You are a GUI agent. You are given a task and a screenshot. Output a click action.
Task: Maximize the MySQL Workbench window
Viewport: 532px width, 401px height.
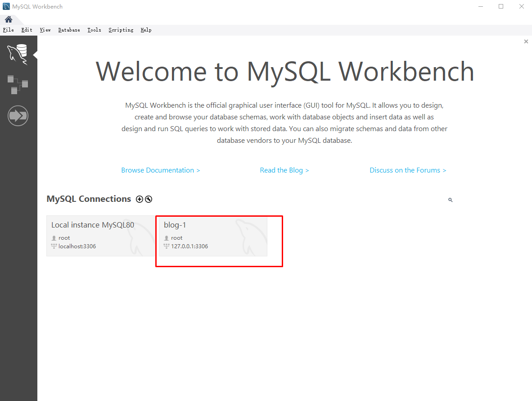pos(501,6)
